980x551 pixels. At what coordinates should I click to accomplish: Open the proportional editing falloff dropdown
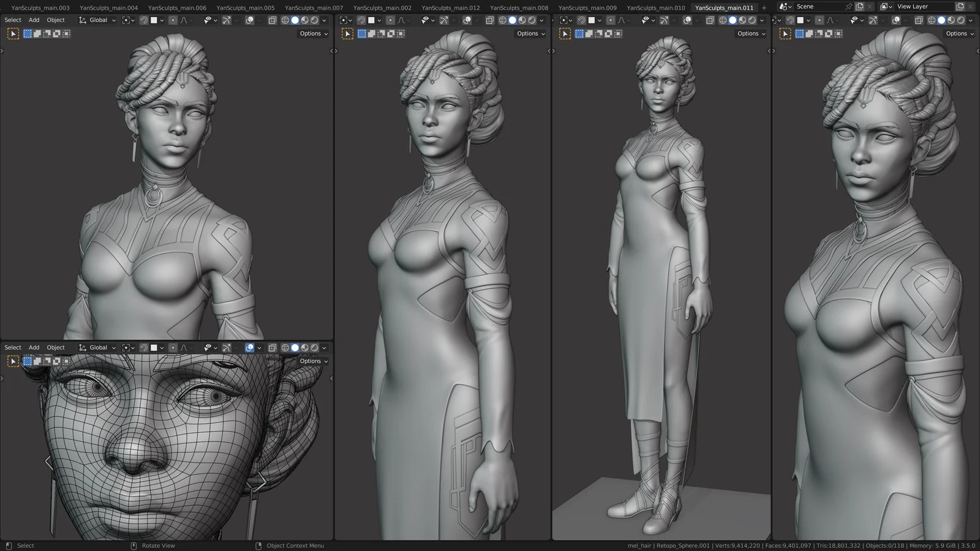(190, 20)
